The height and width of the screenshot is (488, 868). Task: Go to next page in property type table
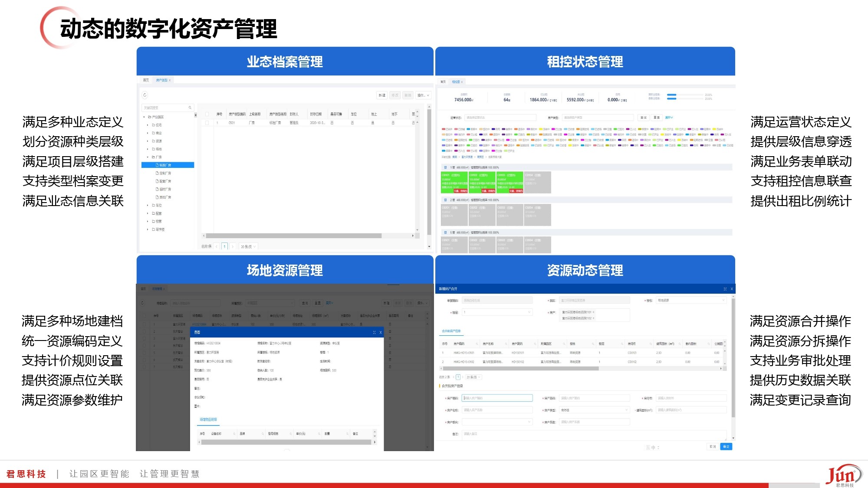coord(233,246)
